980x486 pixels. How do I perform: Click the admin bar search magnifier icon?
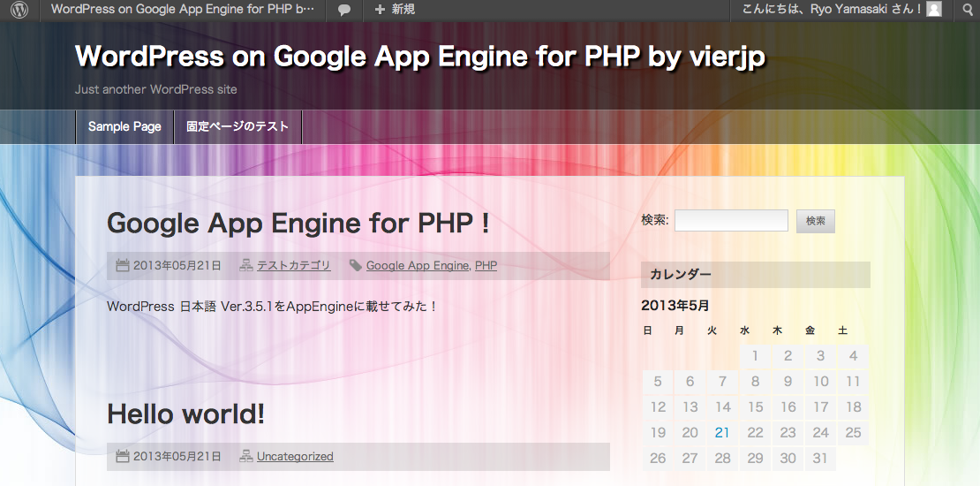pyautogui.click(x=967, y=10)
